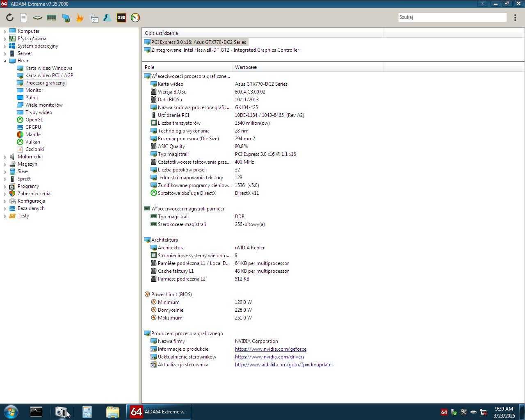Select Procesor graficzny tree item
Image resolution: width=525 pixels, height=420 pixels.
(x=45, y=83)
